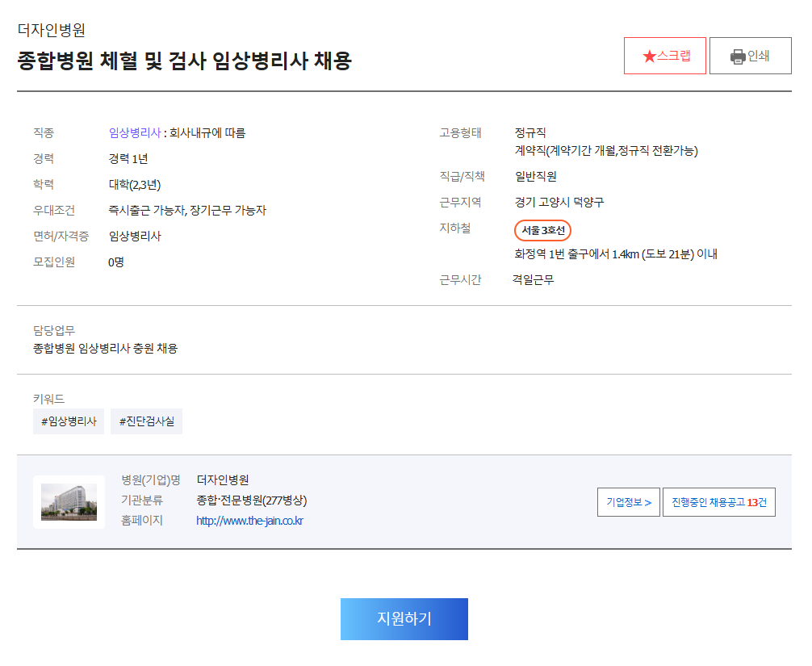Open the hospital building thumbnail image

[69, 501]
